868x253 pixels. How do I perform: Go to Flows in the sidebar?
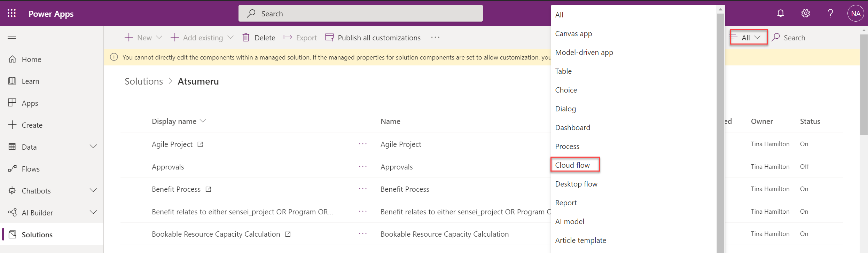(52, 169)
